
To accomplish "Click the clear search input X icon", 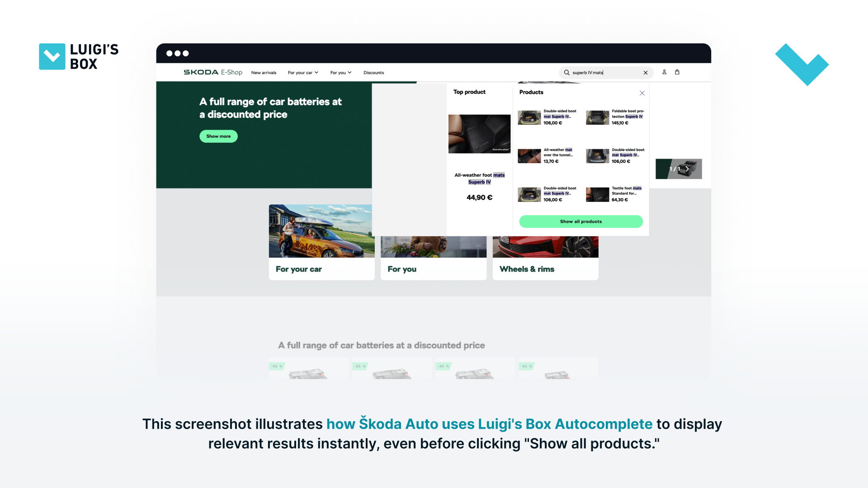I will point(646,72).
